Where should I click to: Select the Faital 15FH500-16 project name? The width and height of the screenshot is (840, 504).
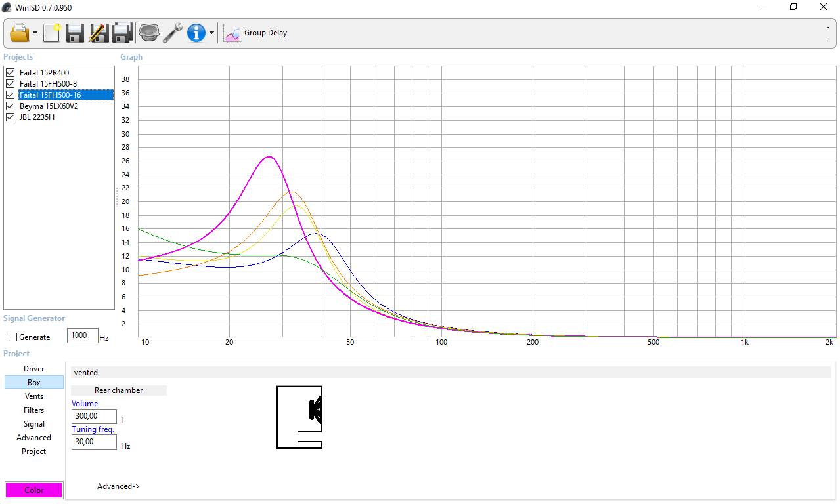click(x=51, y=95)
